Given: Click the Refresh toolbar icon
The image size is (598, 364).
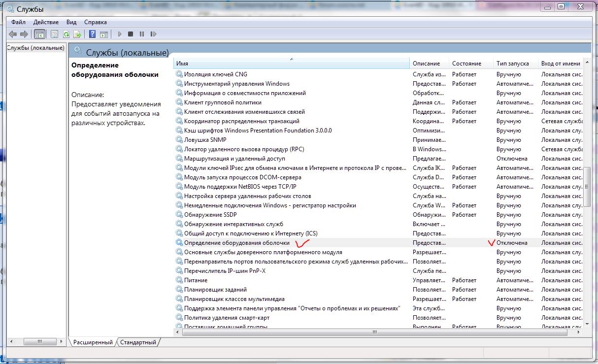Looking at the screenshot, I should tap(66, 34).
